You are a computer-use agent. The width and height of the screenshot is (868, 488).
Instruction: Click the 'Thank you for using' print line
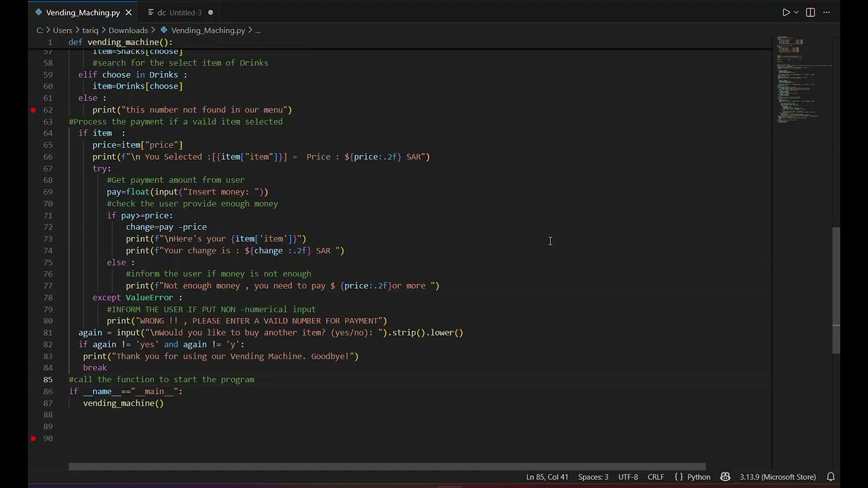220,357
